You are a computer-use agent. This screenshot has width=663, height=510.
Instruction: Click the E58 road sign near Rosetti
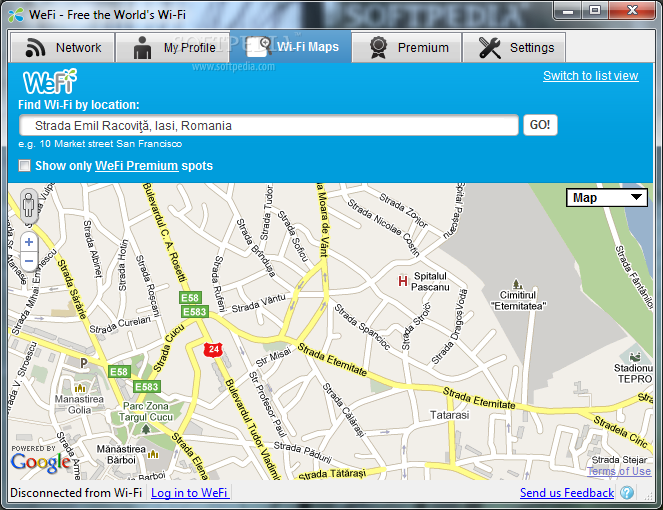[190, 298]
